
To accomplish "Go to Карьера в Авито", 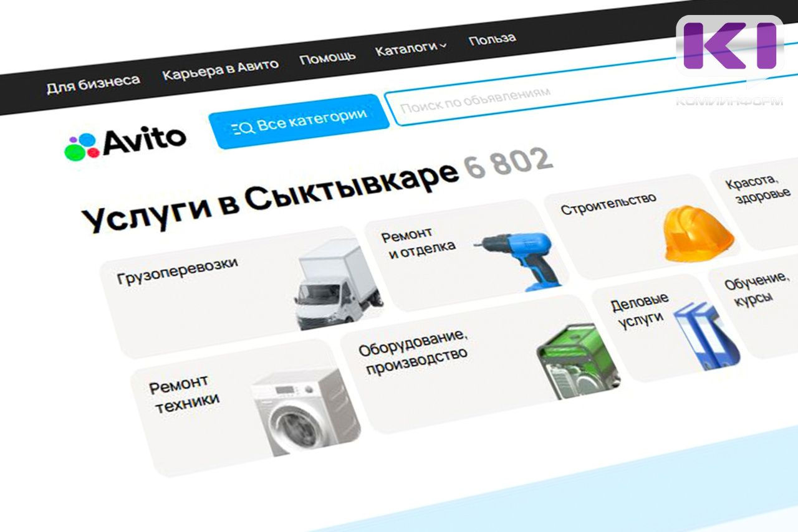I will (220, 69).
